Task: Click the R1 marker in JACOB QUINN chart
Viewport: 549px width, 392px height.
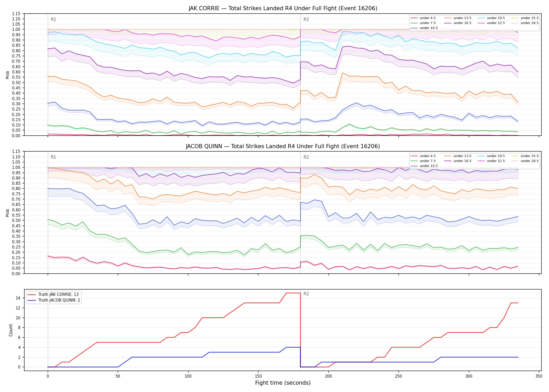Action: (x=53, y=157)
